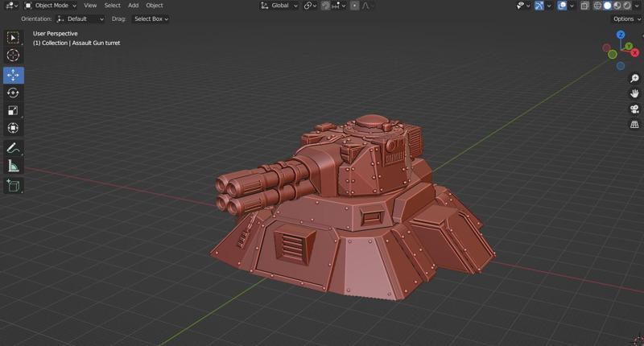Click the hand pan view icon
The height and width of the screenshot is (346, 644).
click(x=634, y=93)
